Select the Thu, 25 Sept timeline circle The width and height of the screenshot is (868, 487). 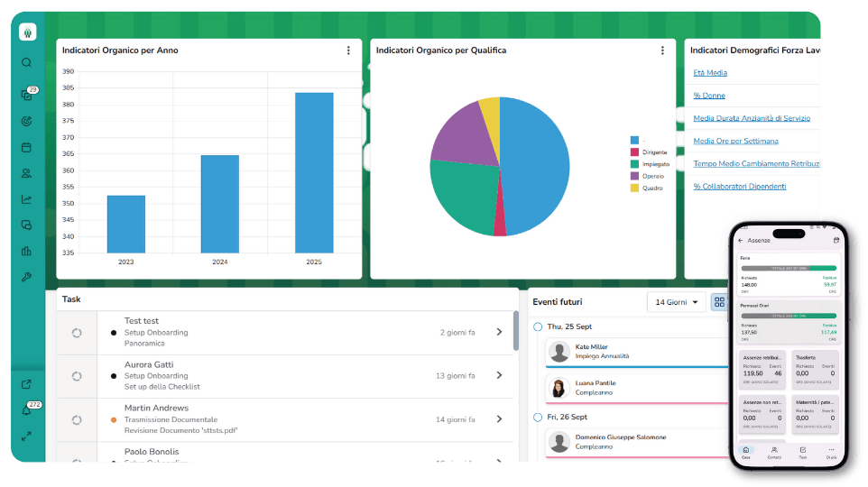click(538, 326)
